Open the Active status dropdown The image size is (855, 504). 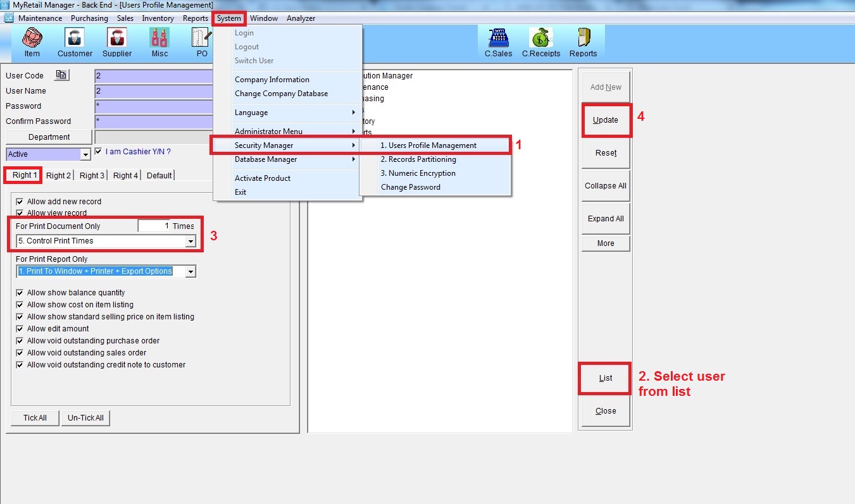pyautogui.click(x=85, y=154)
